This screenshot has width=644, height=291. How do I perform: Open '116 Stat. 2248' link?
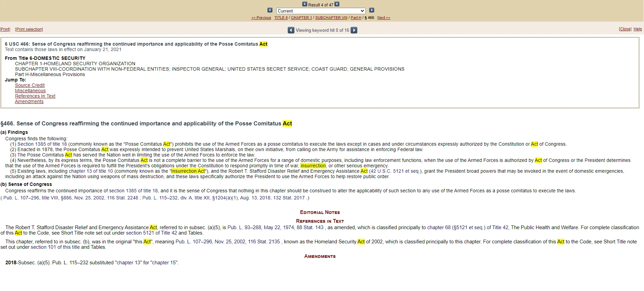122,198
